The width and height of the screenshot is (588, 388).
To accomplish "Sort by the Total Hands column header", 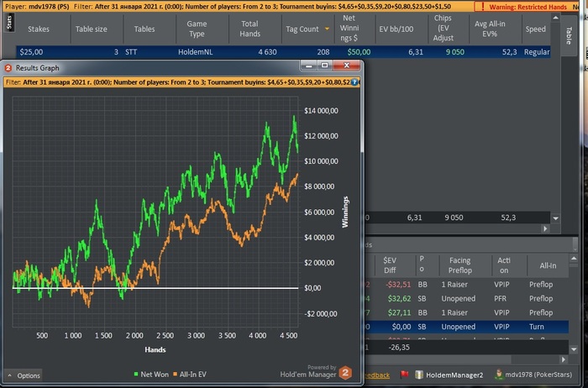I will 249,29.
